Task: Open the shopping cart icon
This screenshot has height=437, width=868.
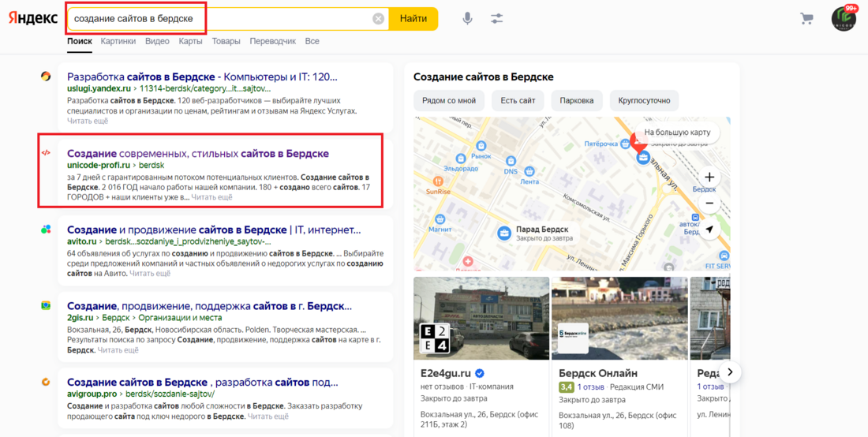Action: click(x=806, y=19)
